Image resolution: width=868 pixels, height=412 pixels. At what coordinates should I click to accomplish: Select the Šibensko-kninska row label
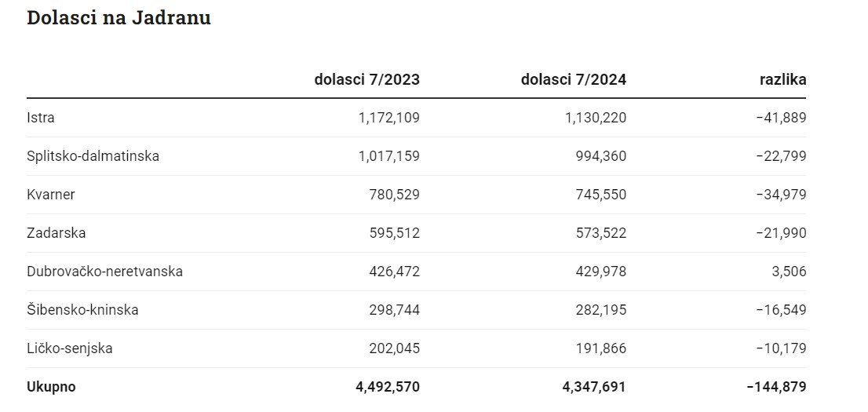coord(82,310)
